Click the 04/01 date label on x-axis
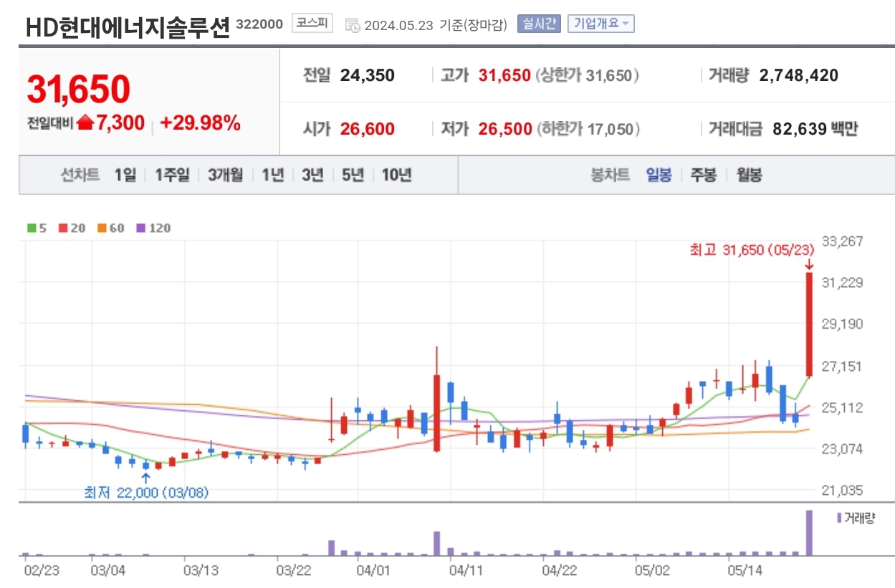895x588 pixels. tap(373, 571)
